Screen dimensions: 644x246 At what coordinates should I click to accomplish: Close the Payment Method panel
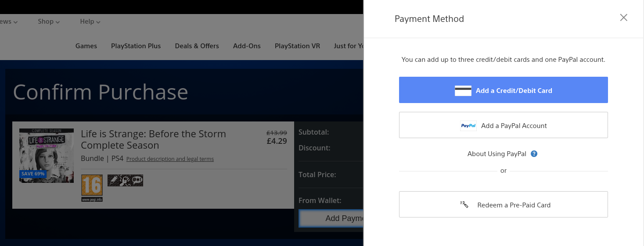pyautogui.click(x=623, y=18)
